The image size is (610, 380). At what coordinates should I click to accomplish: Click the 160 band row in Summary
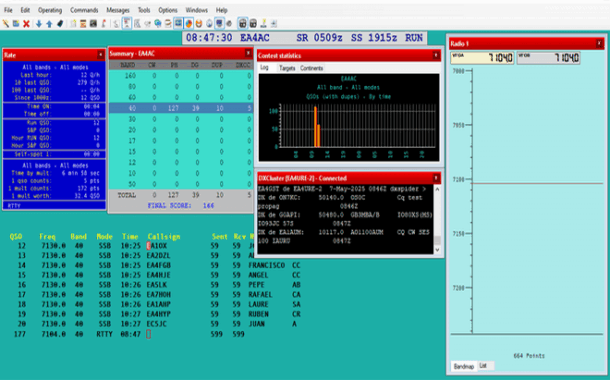point(181,76)
